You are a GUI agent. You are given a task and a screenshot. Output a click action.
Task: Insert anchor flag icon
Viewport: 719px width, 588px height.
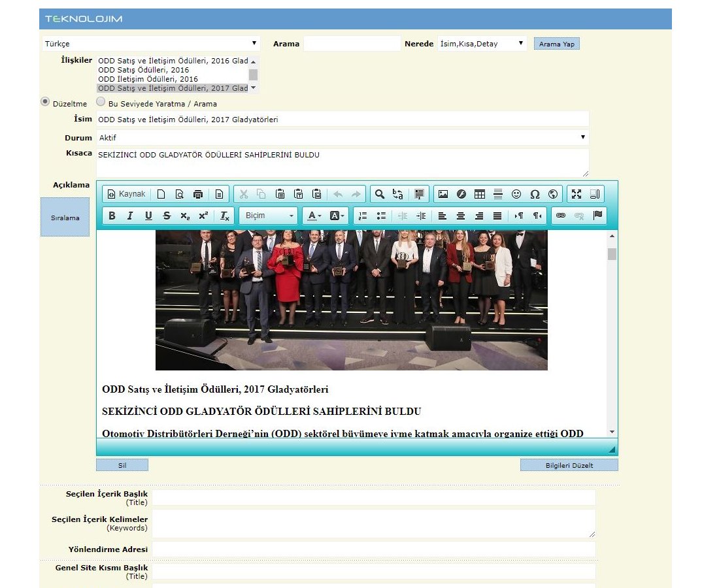pyautogui.click(x=597, y=216)
